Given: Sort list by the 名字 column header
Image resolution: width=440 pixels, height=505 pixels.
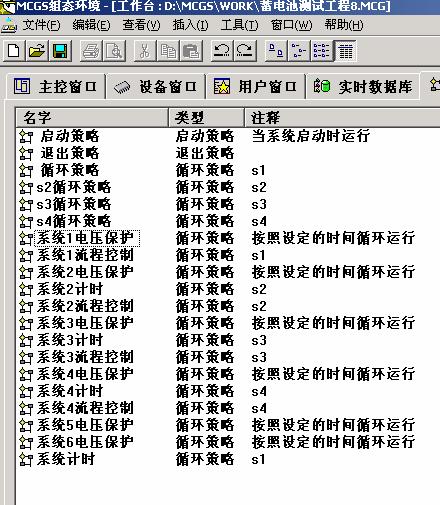Looking at the screenshot, I should (x=92, y=117).
